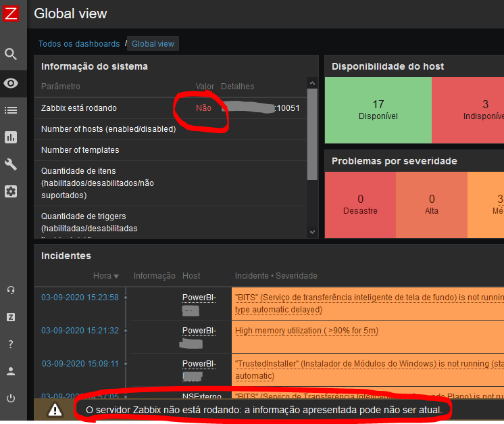Image resolution: width=504 pixels, height=424 pixels.
Task: Click the red 3 Indisponível tile
Action: pyautogui.click(x=468, y=110)
